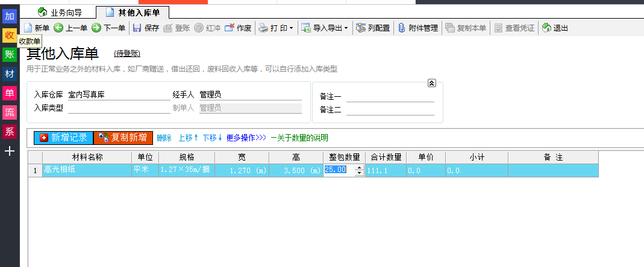644x267 pixels.
Task: Click the 规格 column header
Action: pos(187,158)
